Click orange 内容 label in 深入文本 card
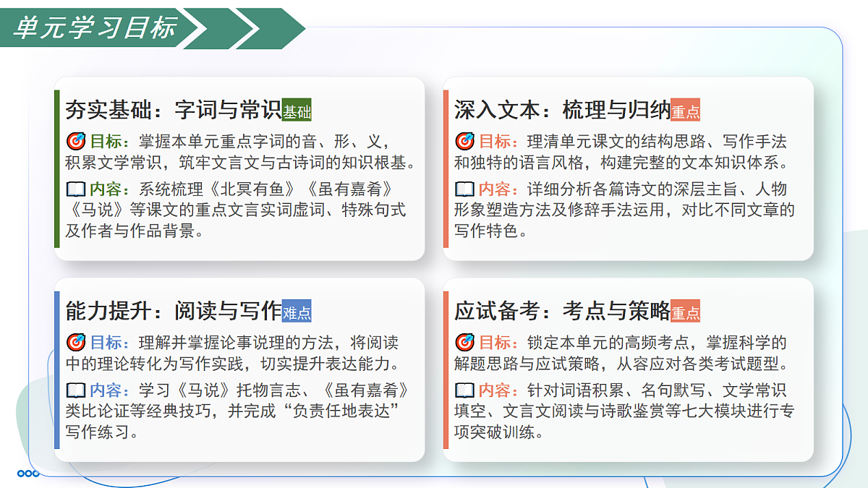The height and width of the screenshot is (488, 868). tap(499, 190)
